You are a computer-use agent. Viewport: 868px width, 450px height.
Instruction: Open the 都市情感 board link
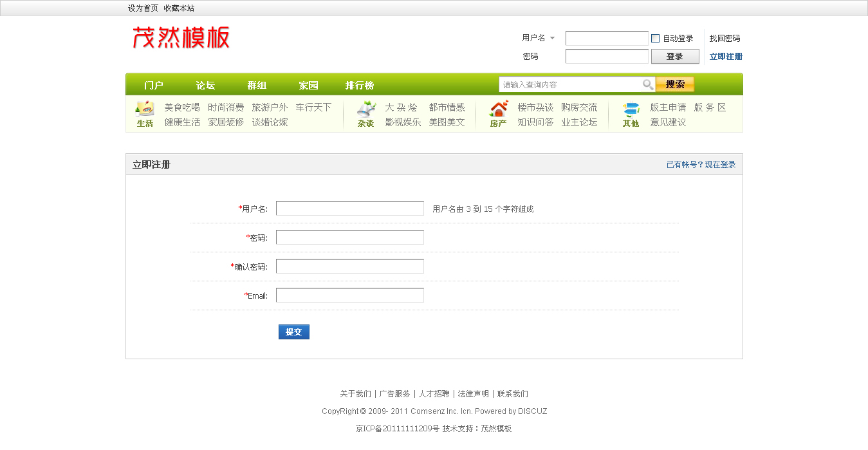[x=447, y=108]
